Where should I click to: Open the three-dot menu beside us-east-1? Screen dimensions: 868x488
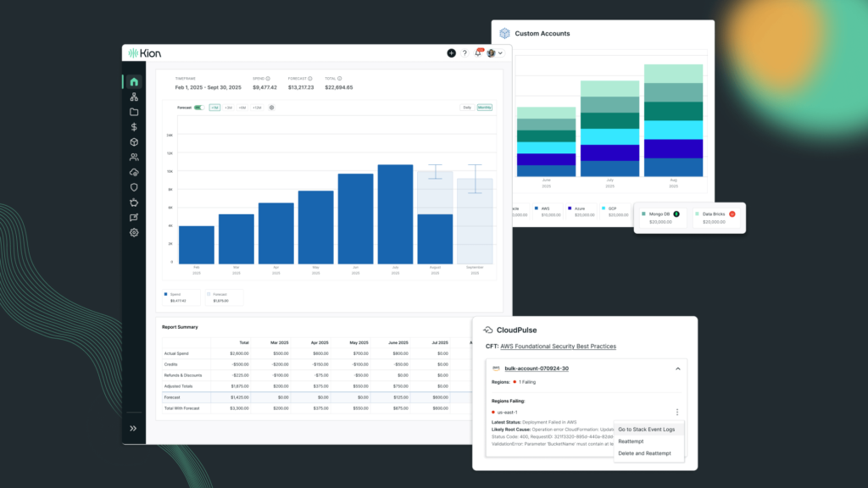676,411
